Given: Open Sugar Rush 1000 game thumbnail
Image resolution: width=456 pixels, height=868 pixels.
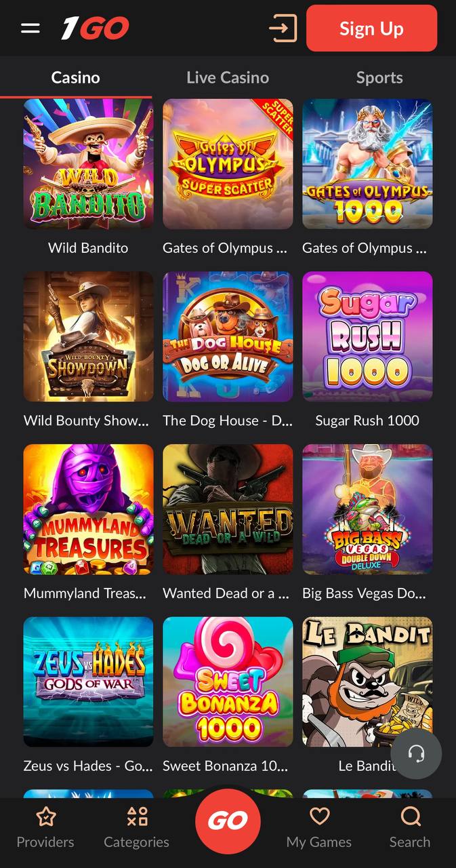Looking at the screenshot, I should [x=367, y=336].
